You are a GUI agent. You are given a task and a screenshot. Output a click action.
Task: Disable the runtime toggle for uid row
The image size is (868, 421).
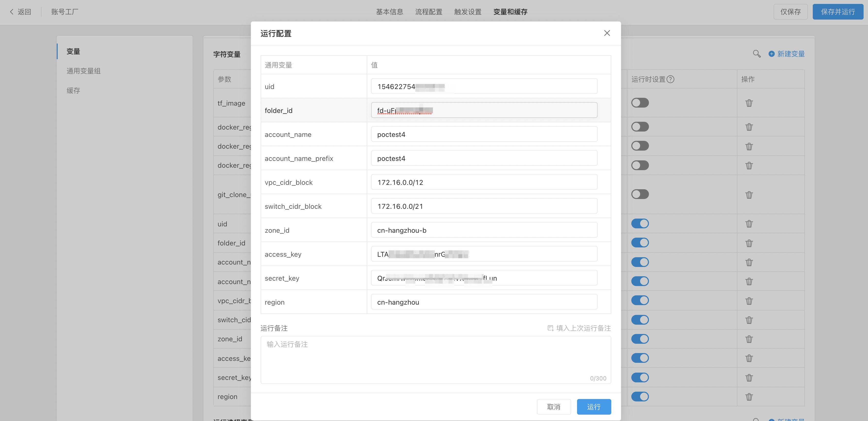coord(640,224)
